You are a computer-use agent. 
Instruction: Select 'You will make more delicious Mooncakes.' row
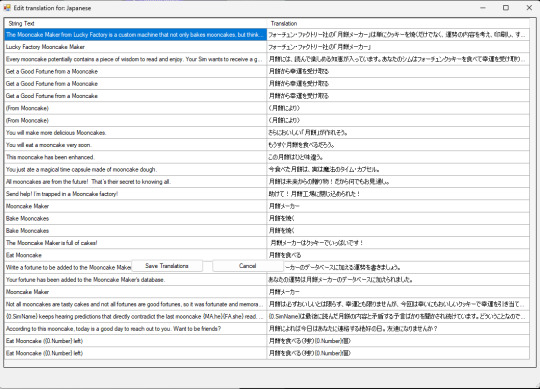pos(136,133)
